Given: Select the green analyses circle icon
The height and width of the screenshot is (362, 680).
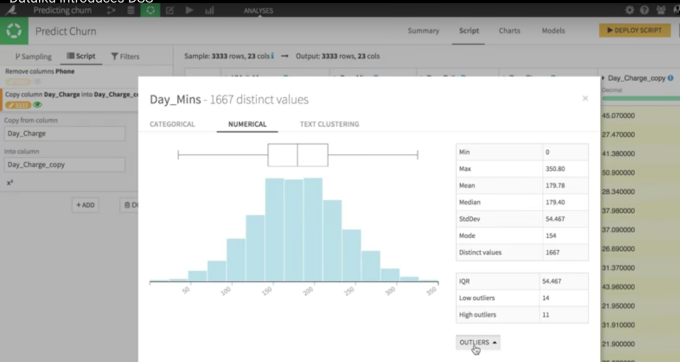Looking at the screenshot, I should (x=150, y=10).
